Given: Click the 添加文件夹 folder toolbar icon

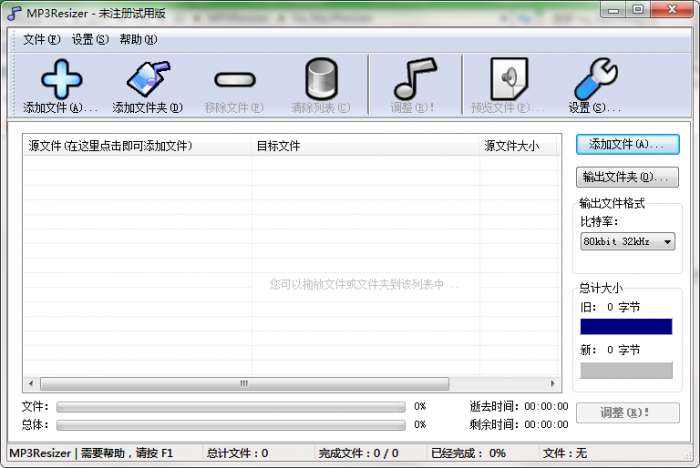Looking at the screenshot, I should [x=147, y=79].
